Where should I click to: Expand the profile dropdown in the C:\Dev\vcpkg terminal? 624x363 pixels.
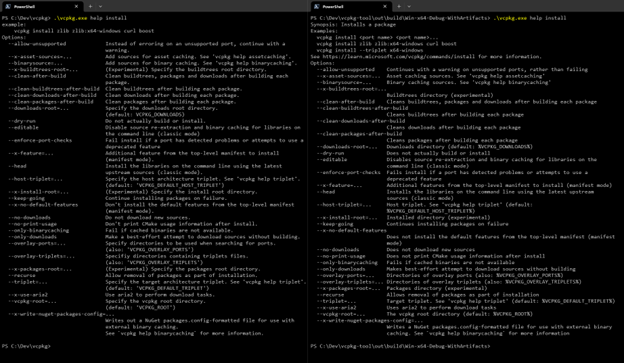(x=100, y=6)
